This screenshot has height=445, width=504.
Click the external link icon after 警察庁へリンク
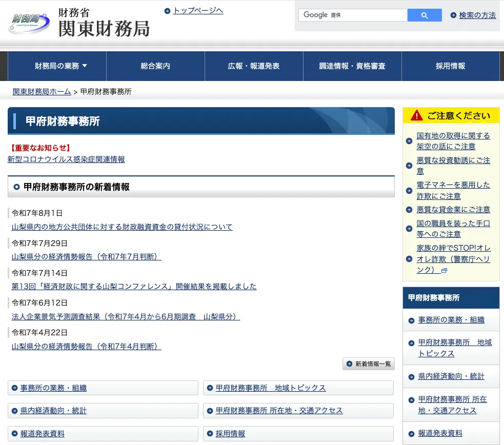tap(444, 270)
